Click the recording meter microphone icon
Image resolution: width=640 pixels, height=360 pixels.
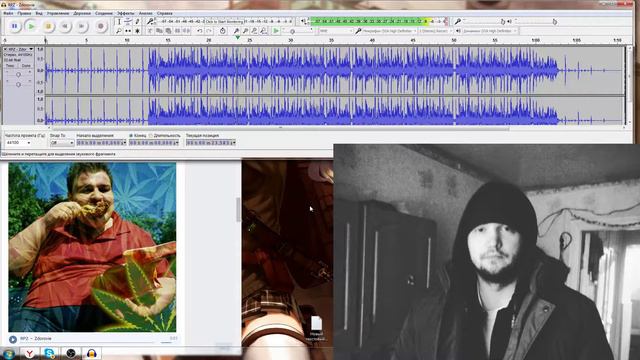(x=150, y=22)
